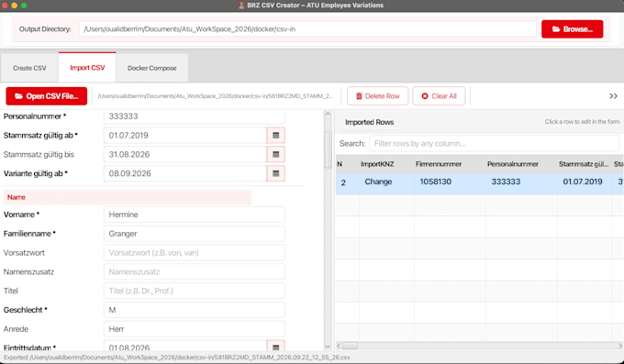
Task: Click the Eintrittsdatum date field
Action: pos(185,347)
